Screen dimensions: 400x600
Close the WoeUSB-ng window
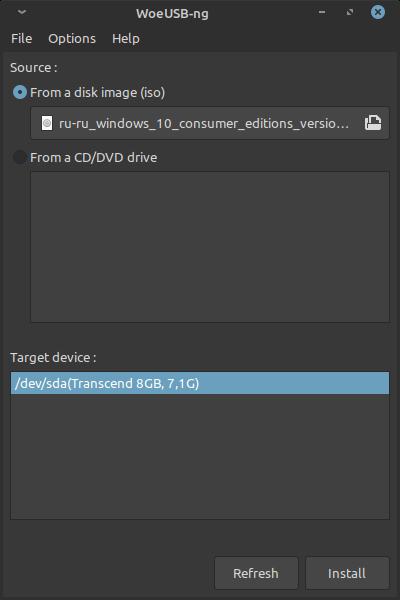378,12
